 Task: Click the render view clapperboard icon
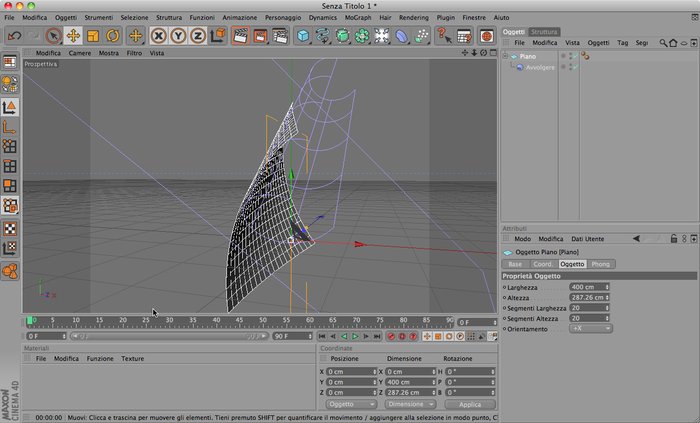point(240,36)
